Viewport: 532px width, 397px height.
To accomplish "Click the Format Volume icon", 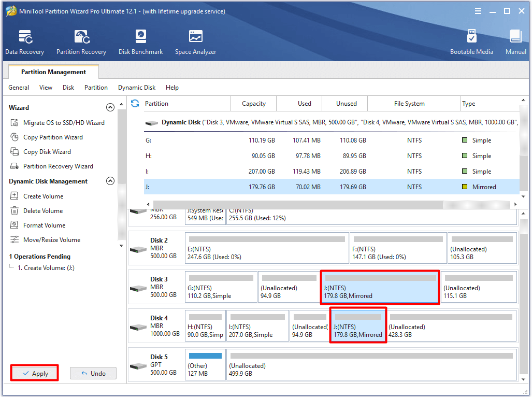I will (x=15, y=225).
